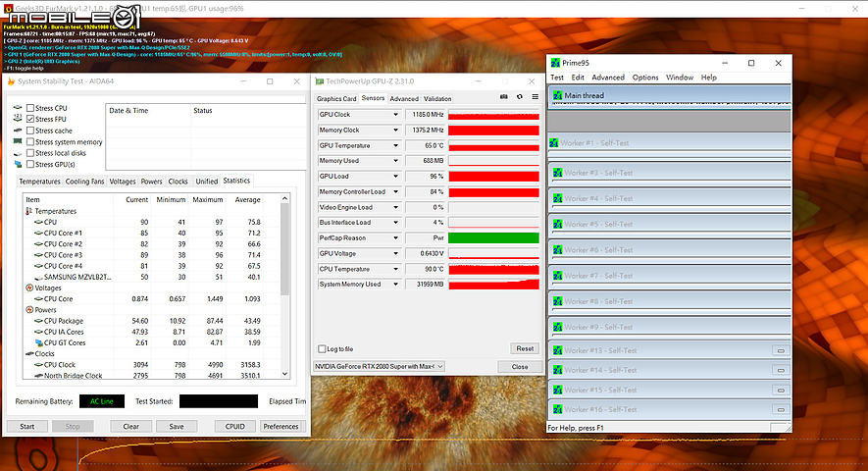Click the Worker #5 Self-Test window icon
The height and width of the screenshot is (471, 868).
[557, 225]
